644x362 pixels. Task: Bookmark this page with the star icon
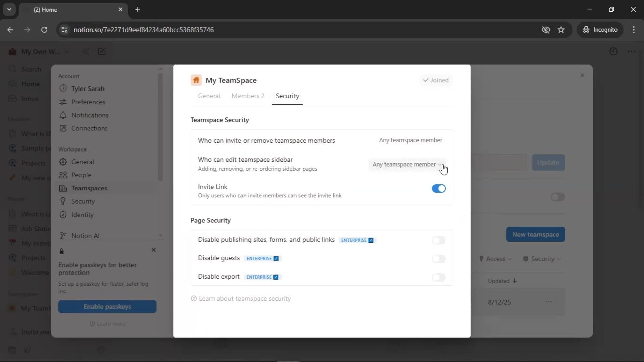(x=561, y=30)
